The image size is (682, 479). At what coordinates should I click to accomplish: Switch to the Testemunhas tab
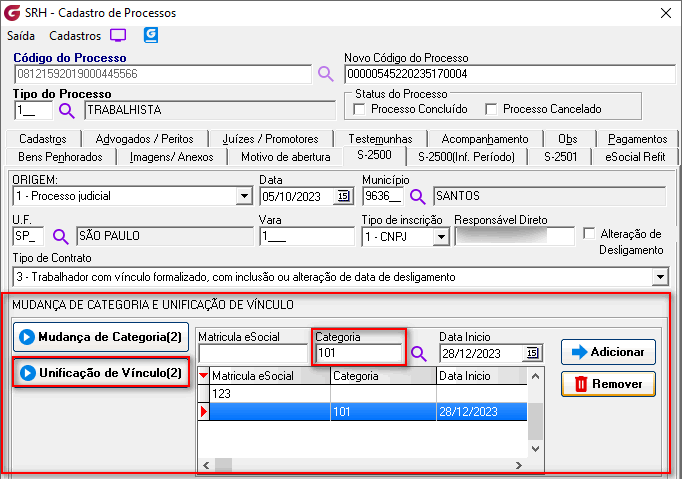pyautogui.click(x=385, y=139)
